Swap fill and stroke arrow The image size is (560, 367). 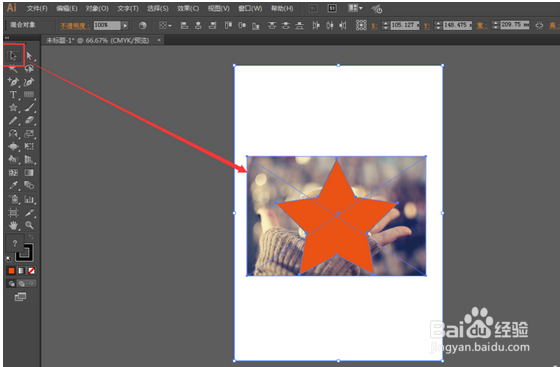coord(31,237)
